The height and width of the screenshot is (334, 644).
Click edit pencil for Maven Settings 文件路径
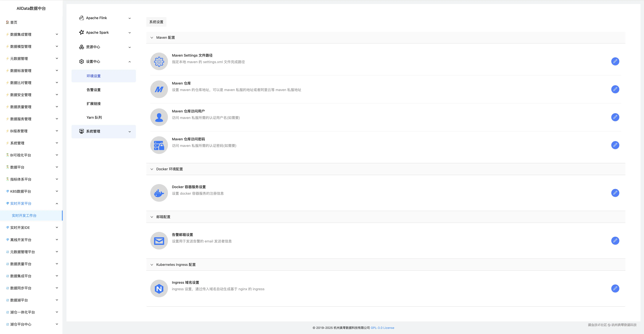pos(615,61)
